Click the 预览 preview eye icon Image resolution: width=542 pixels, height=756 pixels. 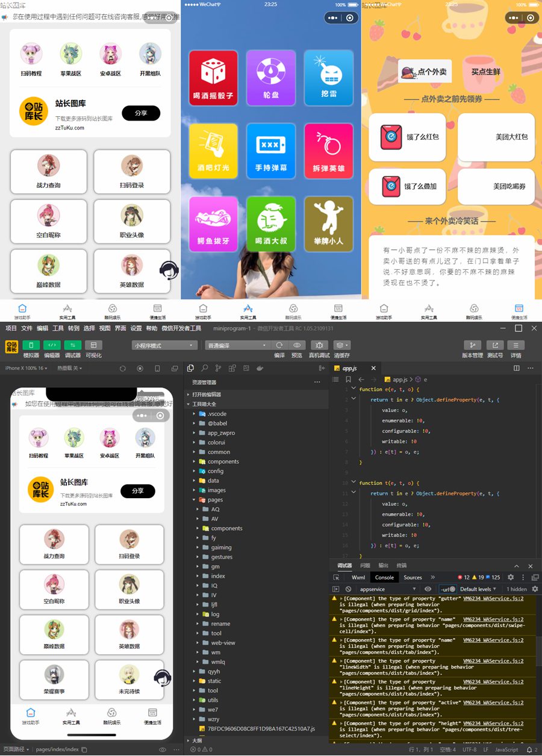[x=297, y=345]
